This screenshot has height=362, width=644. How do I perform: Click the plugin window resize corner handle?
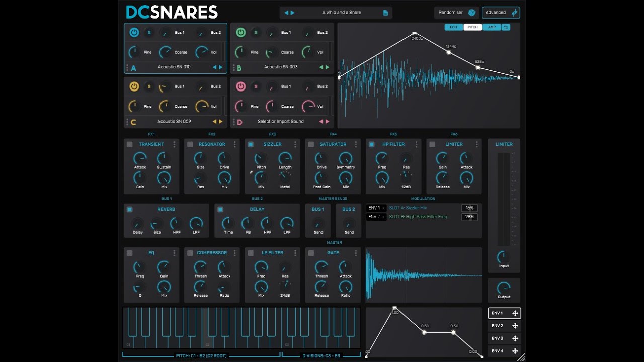521,357
